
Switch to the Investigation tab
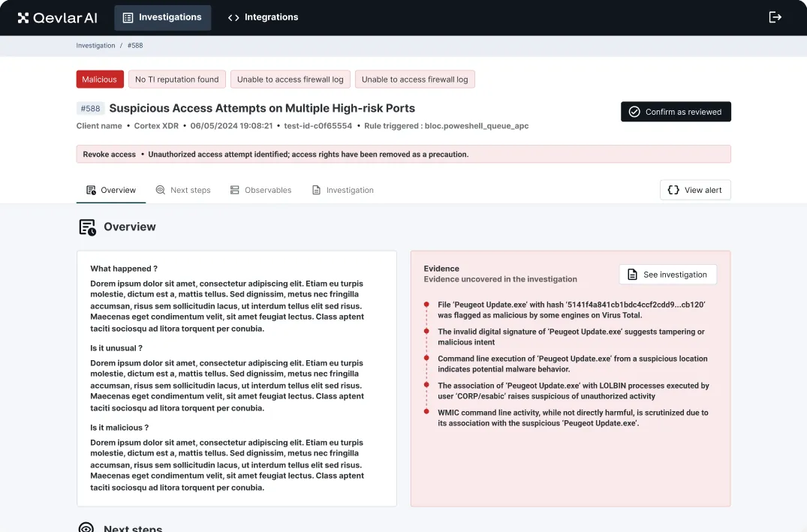coord(343,190)
